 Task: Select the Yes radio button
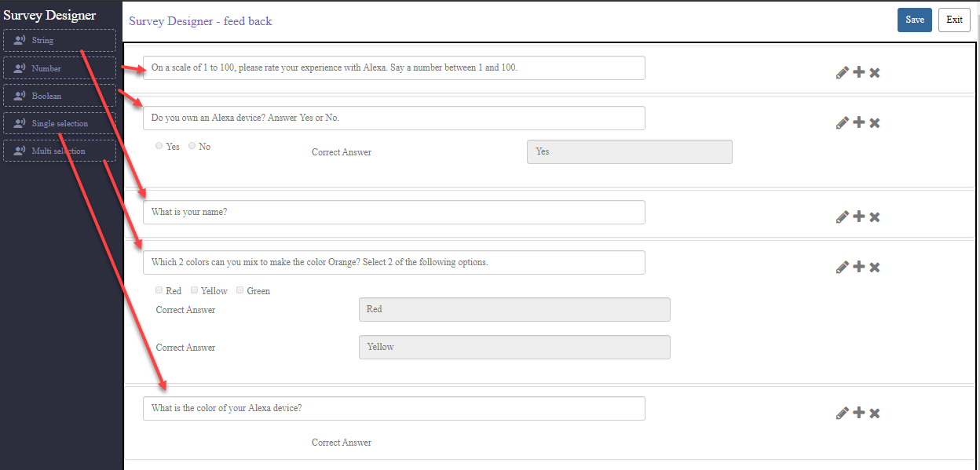pyautogui.click(x=159, y=146)
